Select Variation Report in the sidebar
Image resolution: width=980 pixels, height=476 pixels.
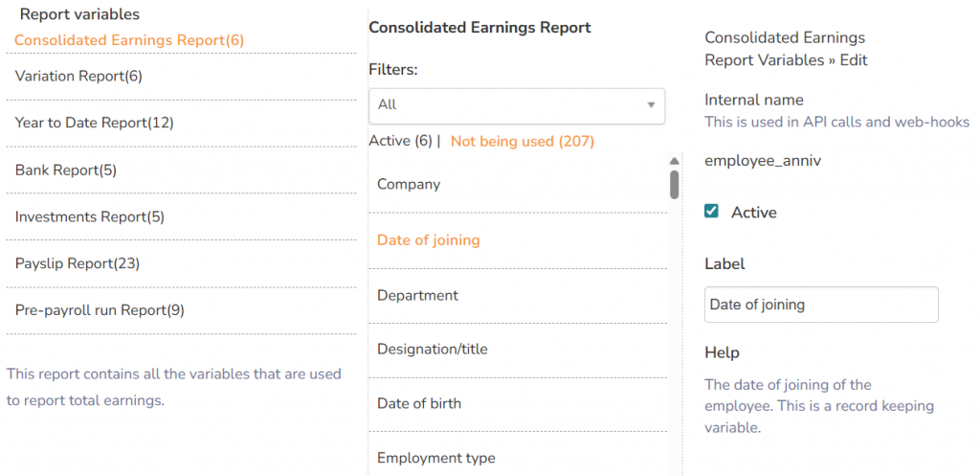[78, 76]
